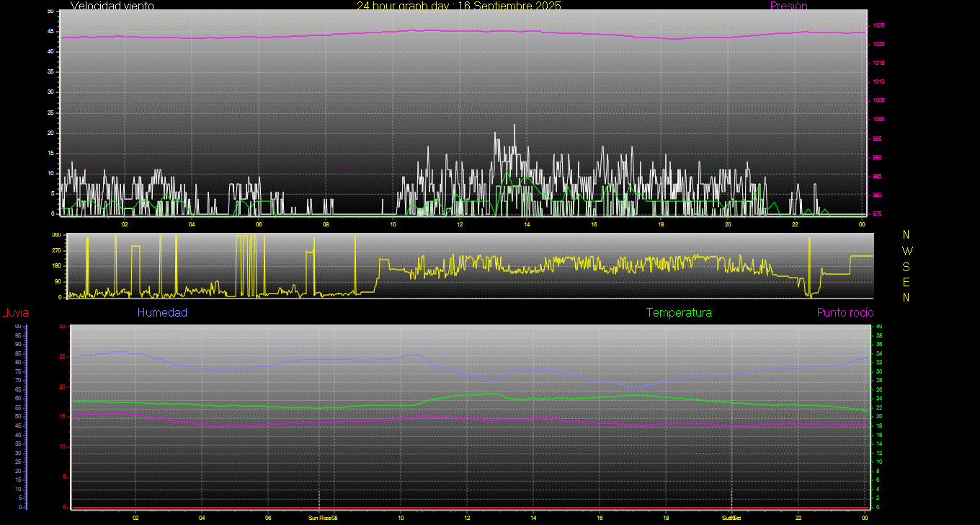Click the "Punto rocío" legend label
This screenshot has height=525, width=980.
click(845, 313)
